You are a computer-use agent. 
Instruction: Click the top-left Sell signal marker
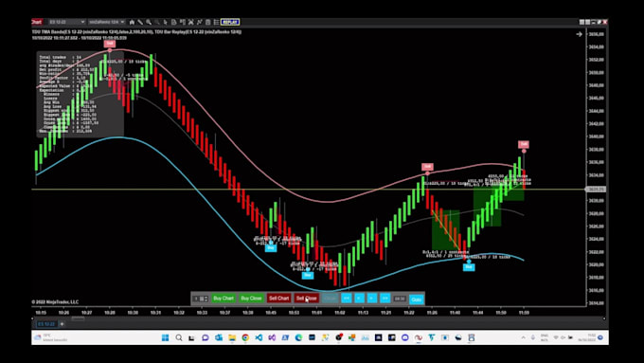click(110, 44)
